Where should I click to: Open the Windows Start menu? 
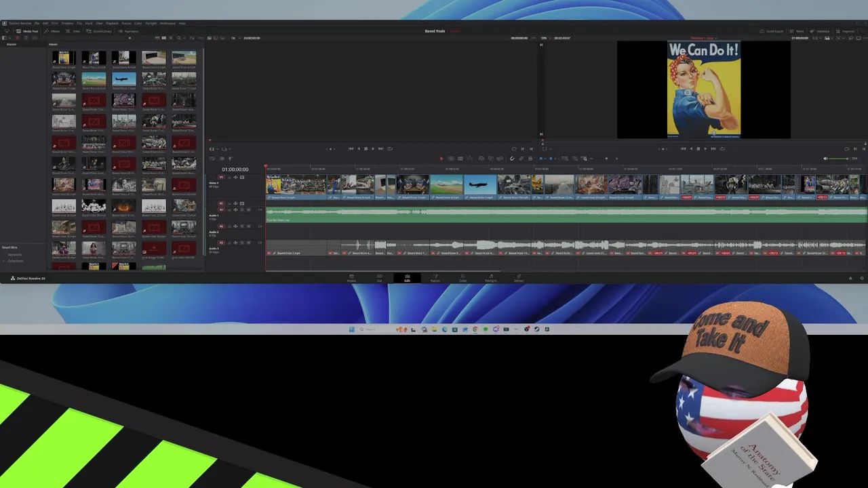[351, 329]
